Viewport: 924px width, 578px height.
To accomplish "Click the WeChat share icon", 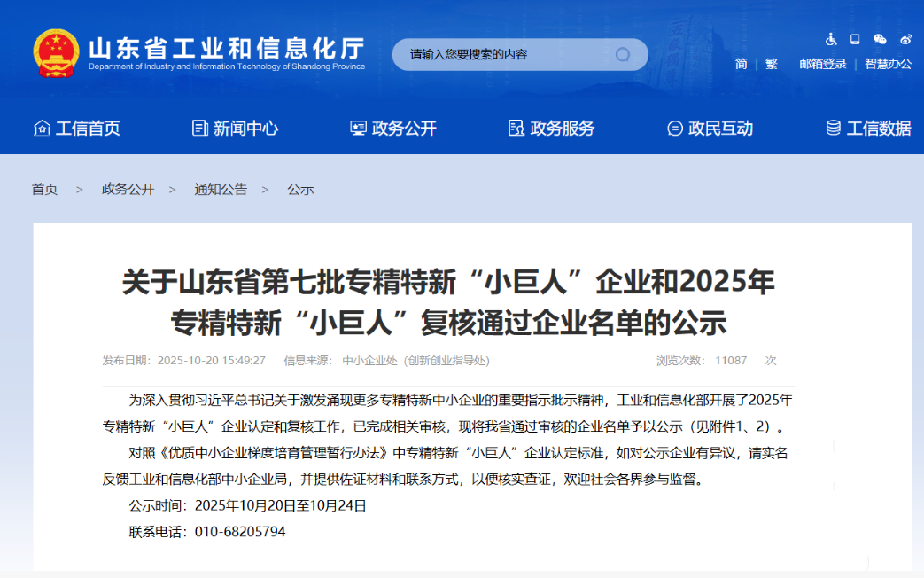I will click(x=880, y=40).
